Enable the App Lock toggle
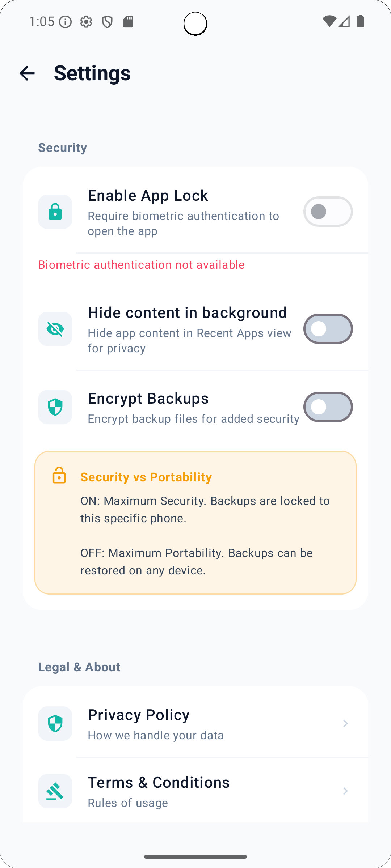The width and height of the screenshot is (391, 868). pos(328,212)
